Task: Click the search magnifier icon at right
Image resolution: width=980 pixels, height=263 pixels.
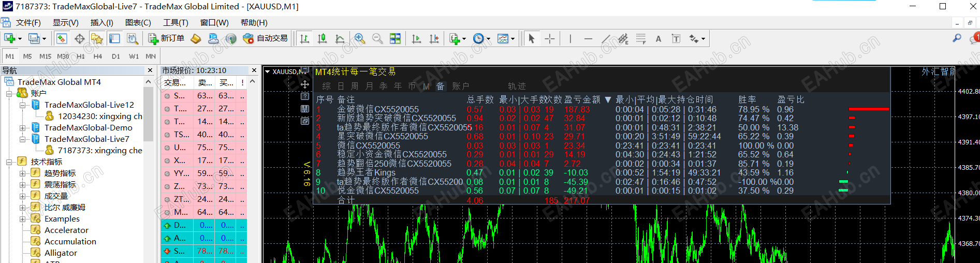Action: pos(957,38)
